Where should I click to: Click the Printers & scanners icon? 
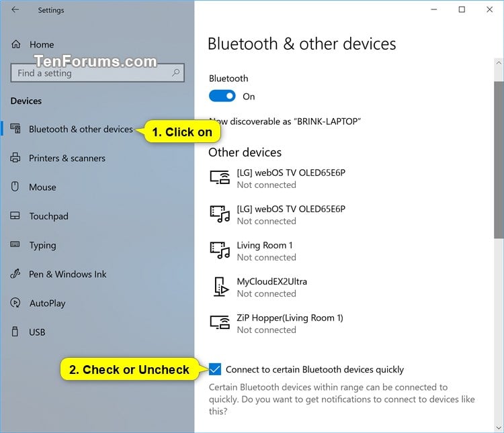point(15,158)
